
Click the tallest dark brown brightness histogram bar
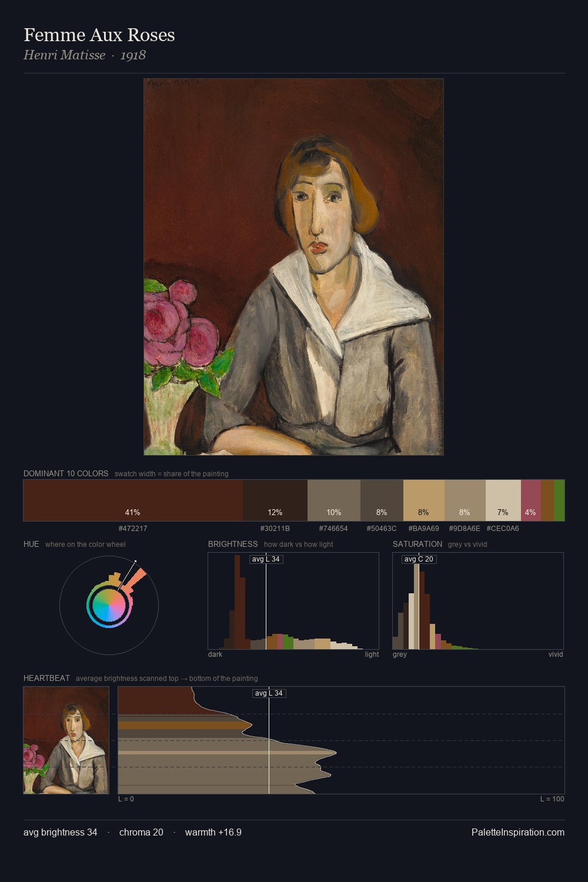tap(237, 602)
